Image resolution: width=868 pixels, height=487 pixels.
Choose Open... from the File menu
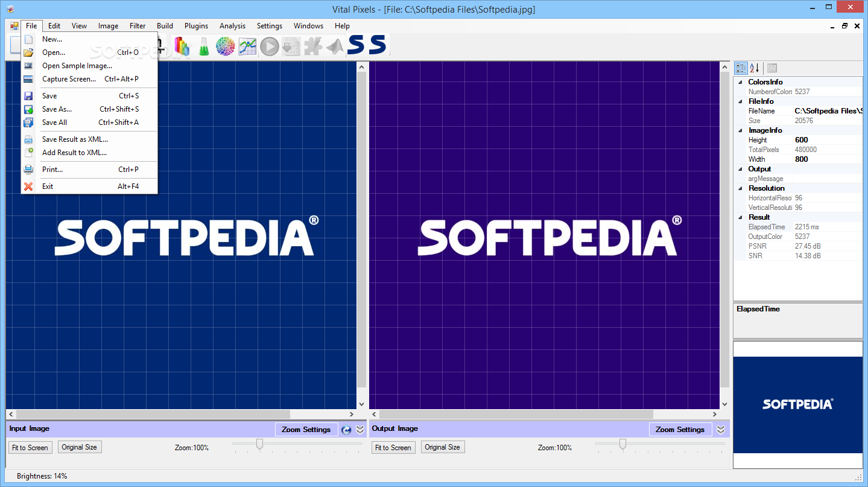coord(89,53)
